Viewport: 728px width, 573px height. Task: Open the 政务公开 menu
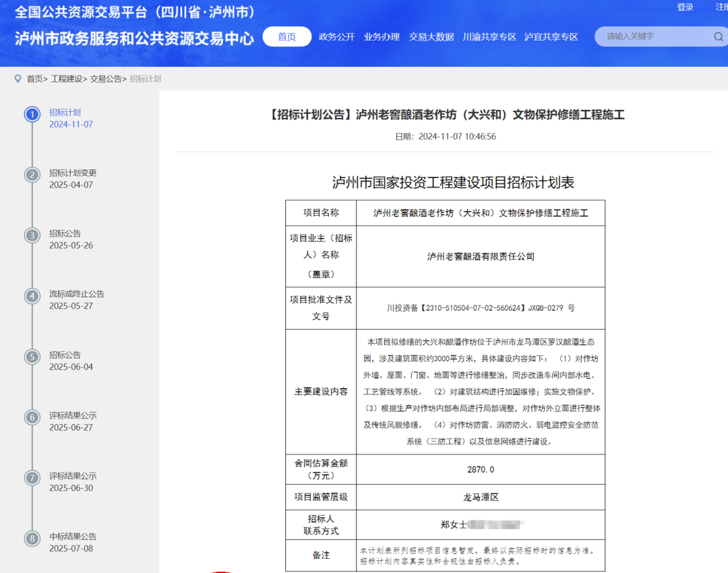[336, 37]
